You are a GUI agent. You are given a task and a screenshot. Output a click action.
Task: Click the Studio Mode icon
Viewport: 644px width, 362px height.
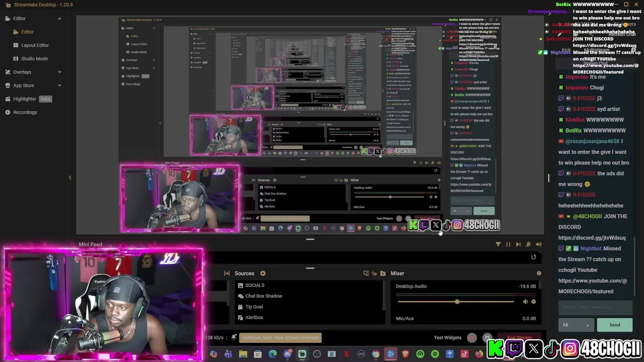click(x=16, y=58)
